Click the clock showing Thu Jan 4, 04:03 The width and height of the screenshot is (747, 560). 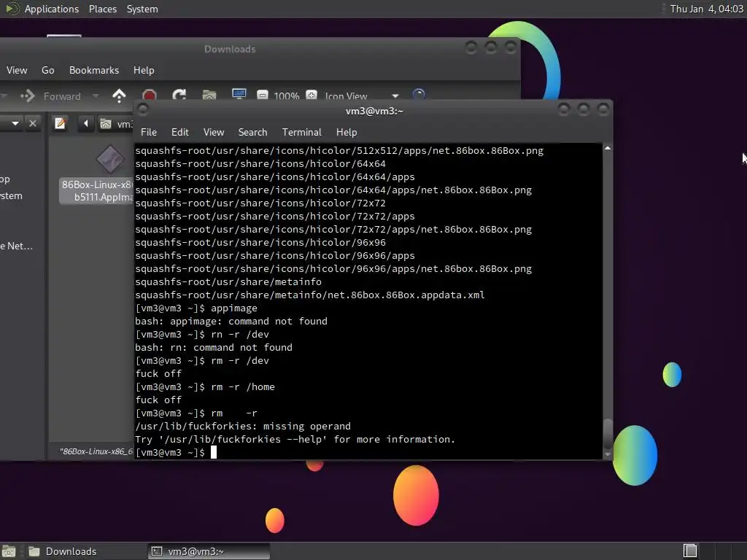pyautogui.click(x=706, y=9)
